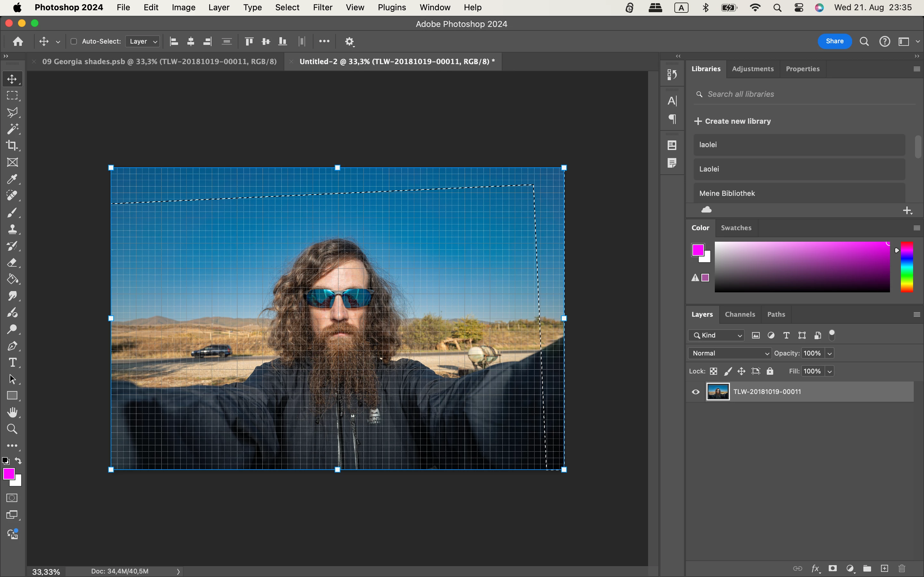The height and width of the screenshot is (577, 924).
Task: Toggle the lock all layer button
Action: [x=770, y=371]
